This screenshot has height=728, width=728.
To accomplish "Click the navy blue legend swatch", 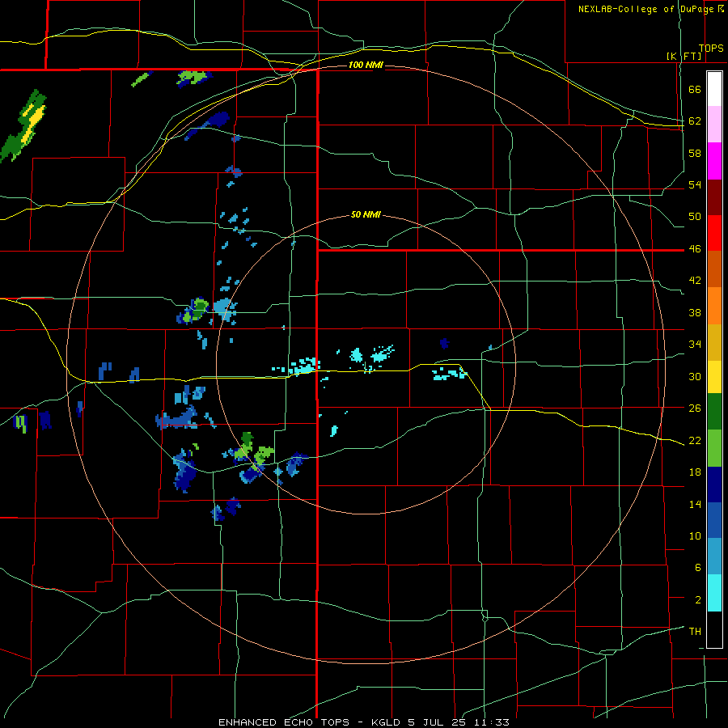I will coord(714,485).
